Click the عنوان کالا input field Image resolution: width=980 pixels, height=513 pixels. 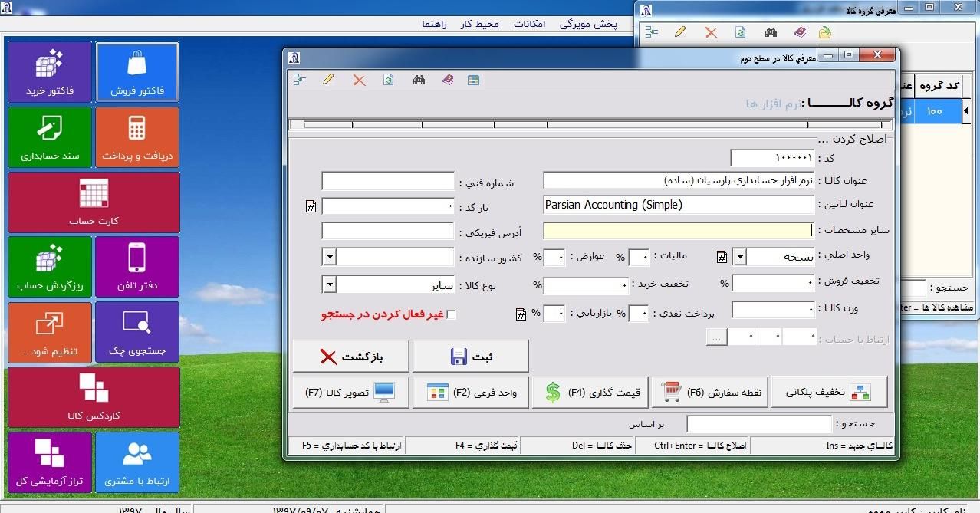(679, 181)
